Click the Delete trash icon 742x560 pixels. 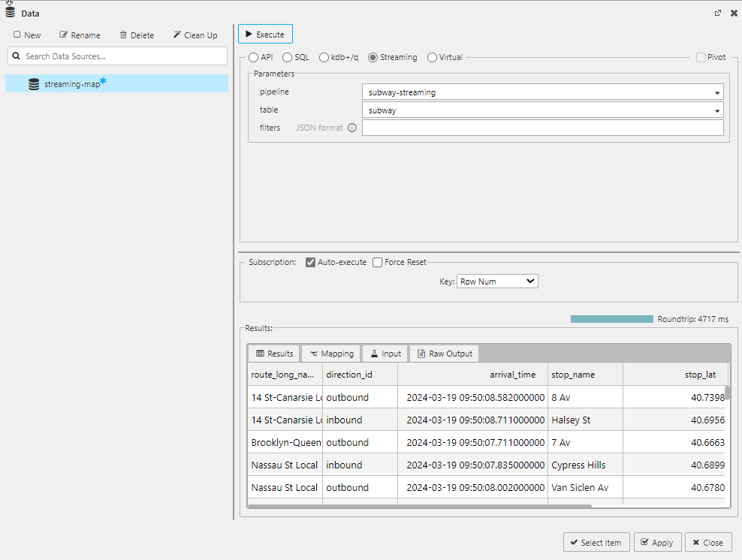click(x=123, y=35)
